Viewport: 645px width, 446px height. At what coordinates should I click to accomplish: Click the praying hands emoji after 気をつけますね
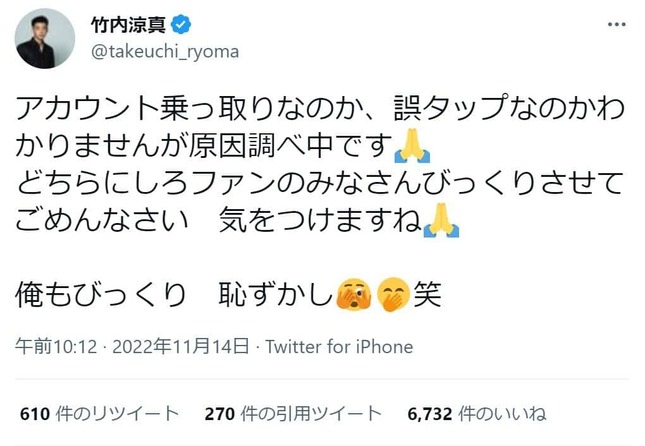point(441,221)
